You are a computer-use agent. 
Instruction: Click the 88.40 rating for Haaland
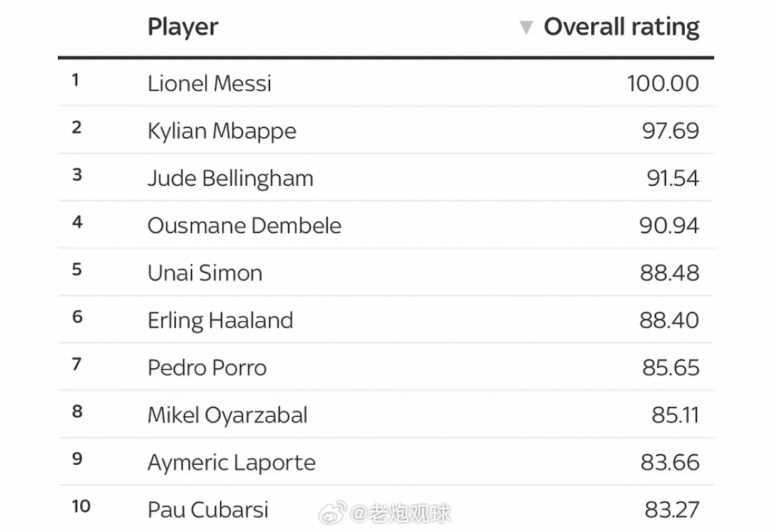click(669, 320)
